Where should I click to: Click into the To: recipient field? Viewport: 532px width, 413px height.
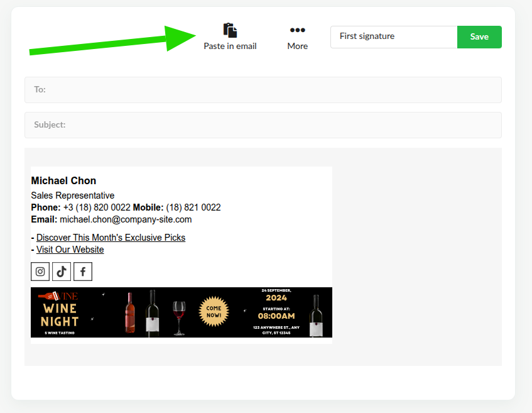tap(263, 90)
